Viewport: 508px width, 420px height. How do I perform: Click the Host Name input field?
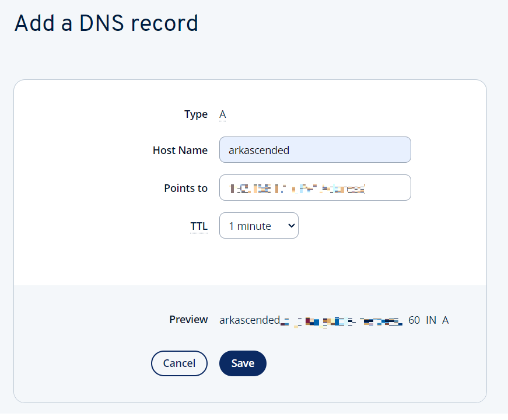point(315,150)
